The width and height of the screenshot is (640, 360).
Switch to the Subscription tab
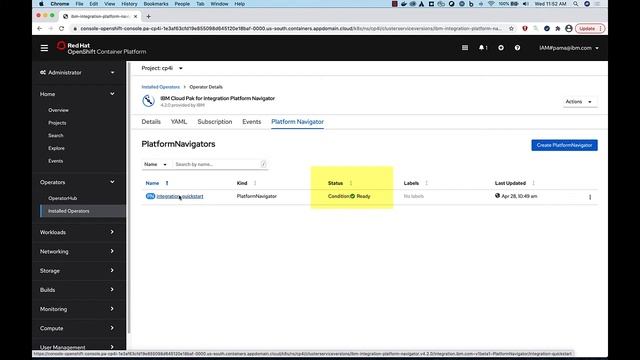click(x=215, y=122)
